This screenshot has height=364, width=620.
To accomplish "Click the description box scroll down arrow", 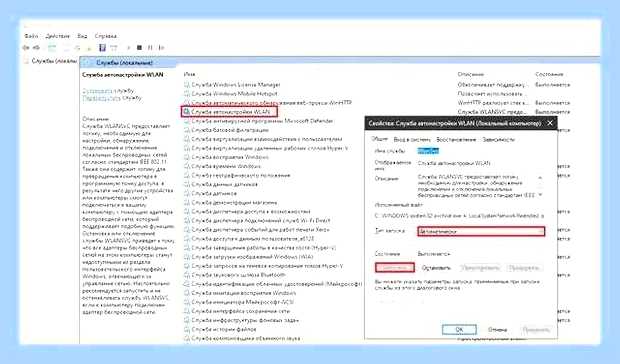I will (x=540, y=194).
